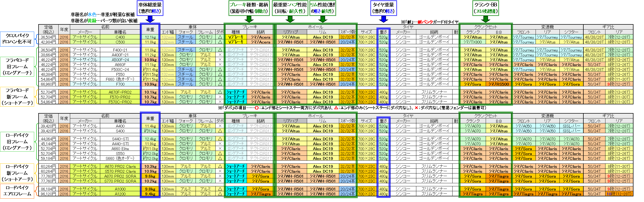644x202 pixels.
Task: Select the 96,120円 price cell
Action: coord(48,194)
